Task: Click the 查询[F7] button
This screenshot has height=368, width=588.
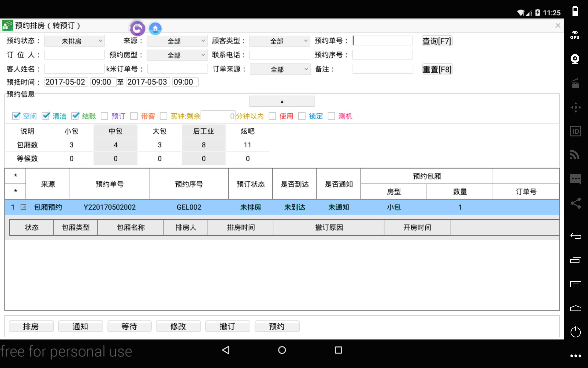Action: pyautogui.click(x=437, y=41)
